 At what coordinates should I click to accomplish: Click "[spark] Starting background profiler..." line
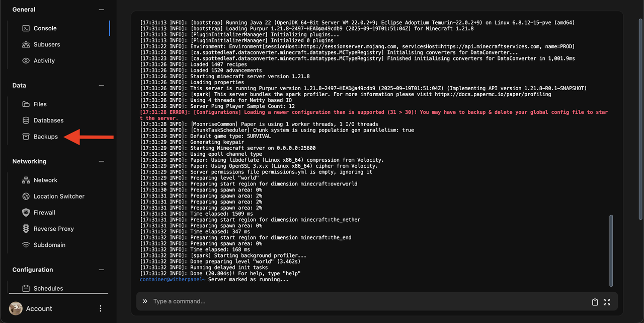[223, 255]
